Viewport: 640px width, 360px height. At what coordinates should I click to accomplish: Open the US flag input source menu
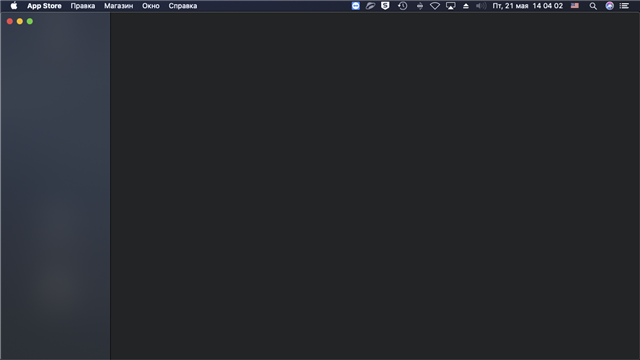click(575, 6)
